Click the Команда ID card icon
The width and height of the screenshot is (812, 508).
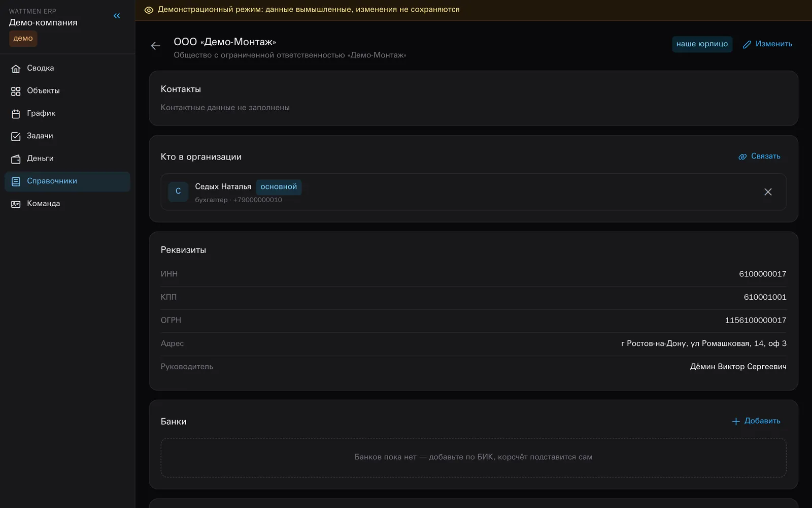coord(16,204)
